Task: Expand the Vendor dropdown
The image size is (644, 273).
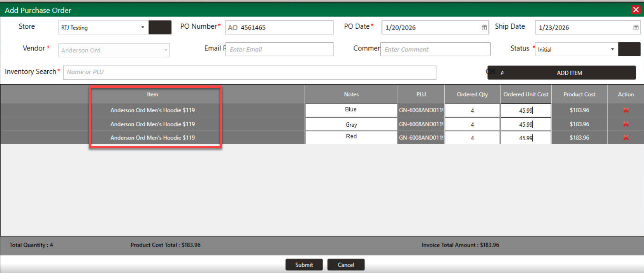Action: (166, 50)
